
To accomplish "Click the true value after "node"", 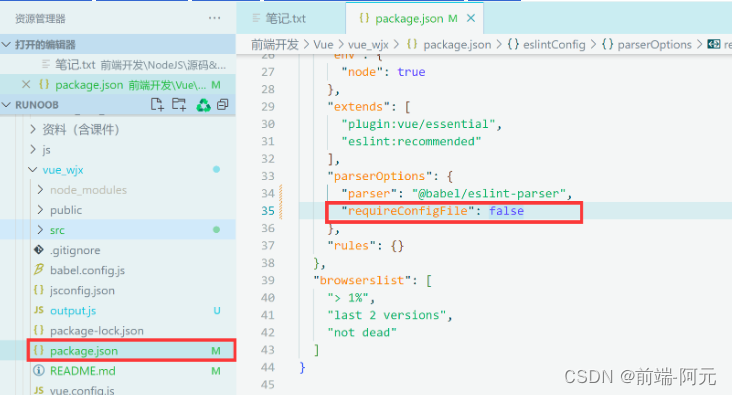I will [x=411, y=72].
